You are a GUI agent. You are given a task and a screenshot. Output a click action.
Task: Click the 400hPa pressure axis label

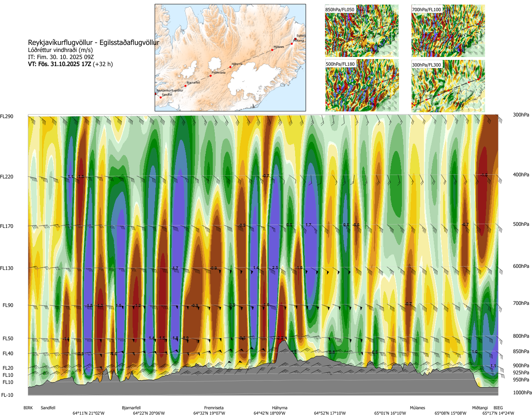click(521, 175)
